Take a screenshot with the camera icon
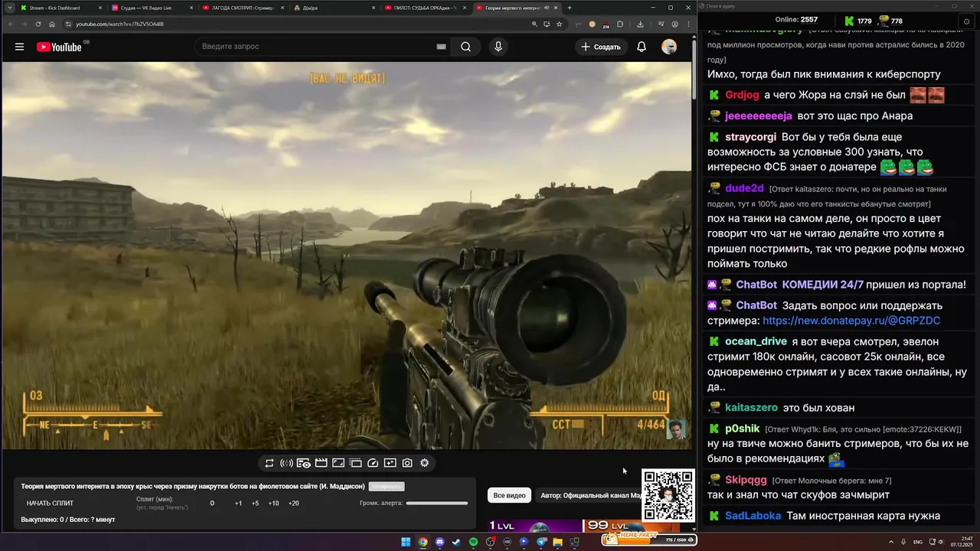 [x=407, y=463]
